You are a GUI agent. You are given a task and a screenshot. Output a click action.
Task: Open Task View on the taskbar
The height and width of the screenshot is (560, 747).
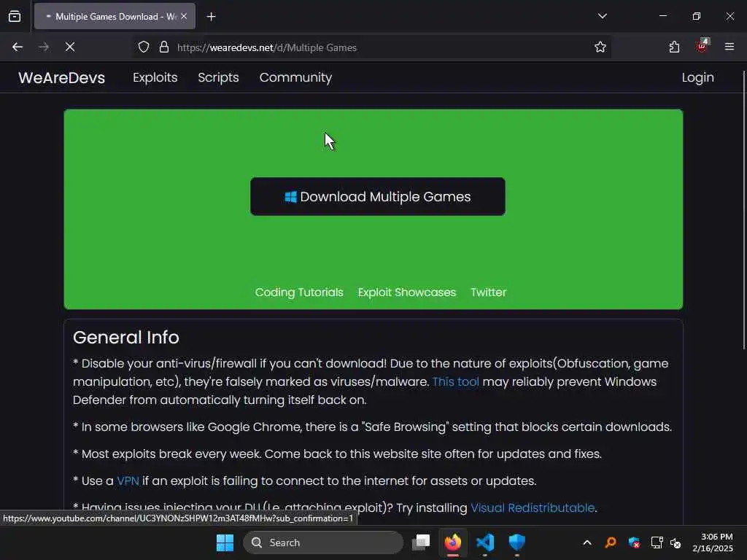(x=421, y=542)
